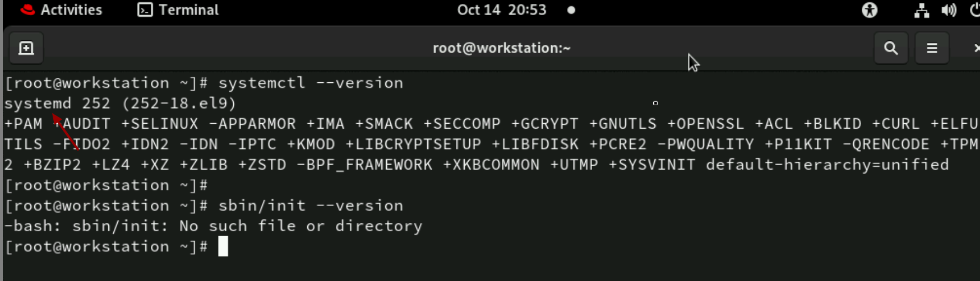The image size is (980, 281).
Task: Open the accessibility menu
Action: coord(870,10)
